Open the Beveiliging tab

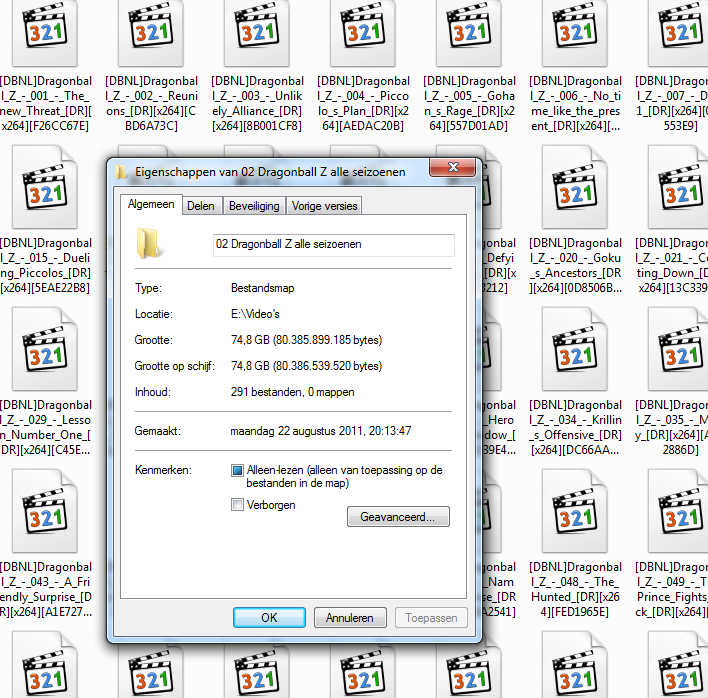[254, 206]
